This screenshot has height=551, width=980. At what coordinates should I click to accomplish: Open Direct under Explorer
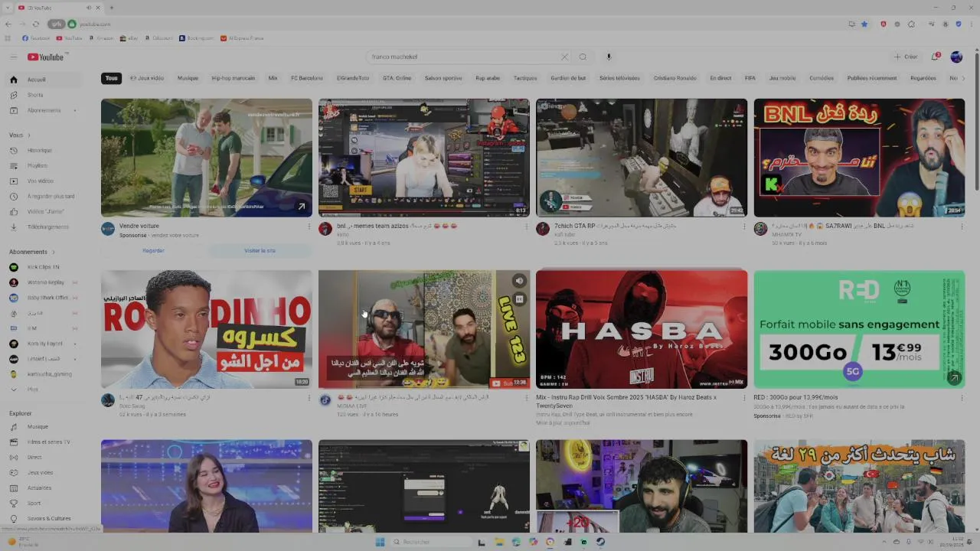43,457
